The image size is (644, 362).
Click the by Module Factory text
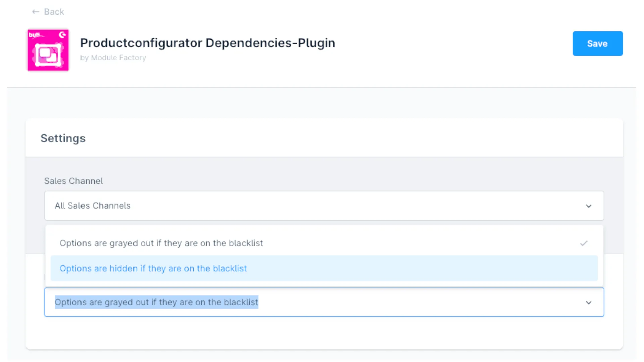113,58
